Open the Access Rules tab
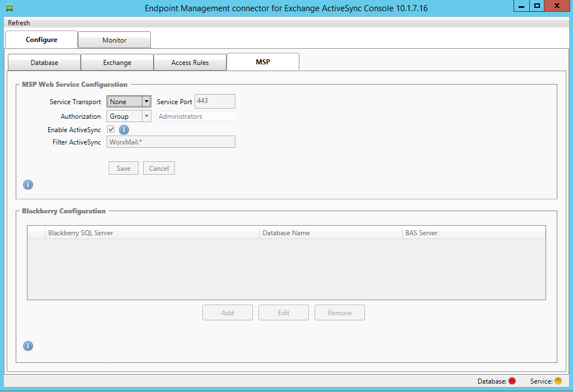573x392 pixels. tap(190, 63)
